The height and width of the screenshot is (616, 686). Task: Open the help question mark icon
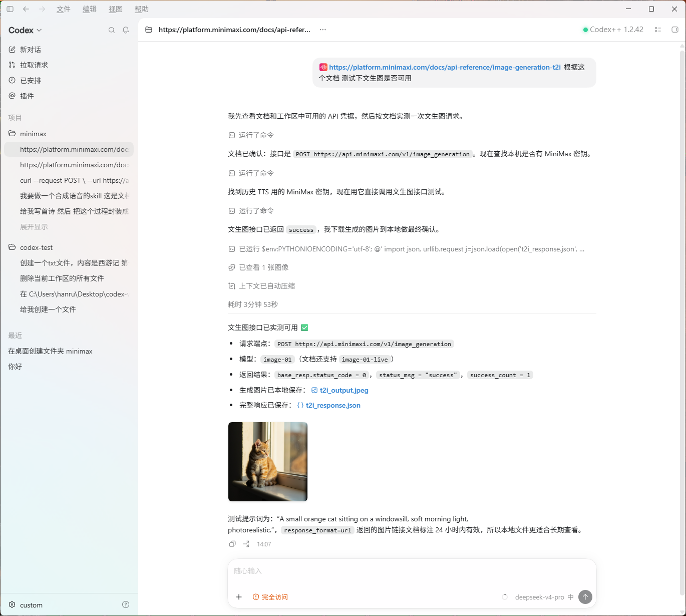click(x=126, y=604)
